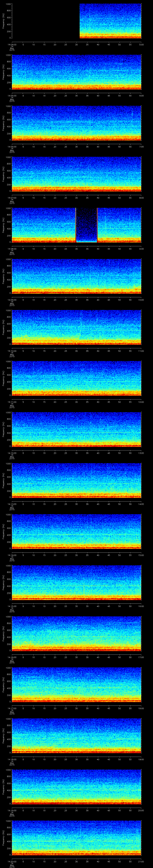Click the Frequency (Hz) axis title of the 14:04:00 panel
Viewport: 153px width, 868px height.
pos(3,21)
